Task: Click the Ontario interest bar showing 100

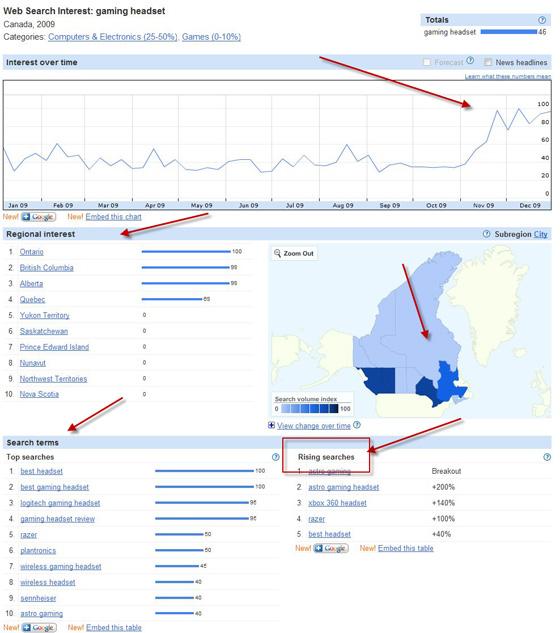Action: pos(186,252)
